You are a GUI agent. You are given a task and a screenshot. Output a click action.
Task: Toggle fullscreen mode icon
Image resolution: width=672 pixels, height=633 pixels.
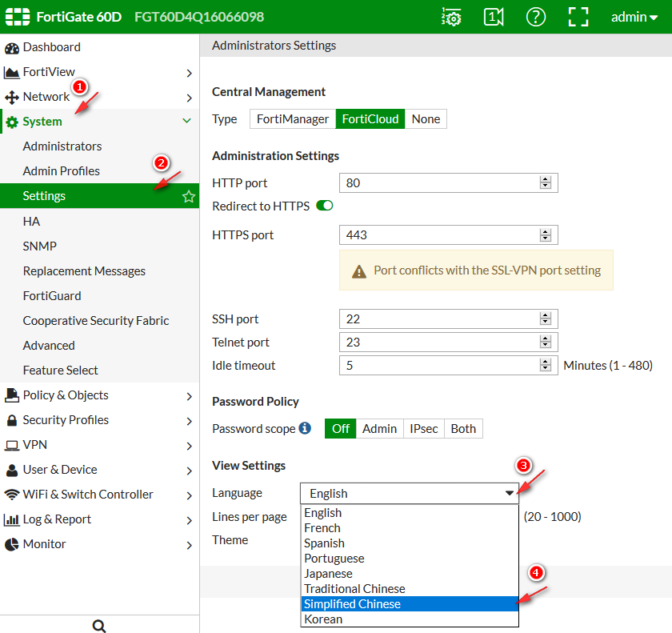(578, 17)
